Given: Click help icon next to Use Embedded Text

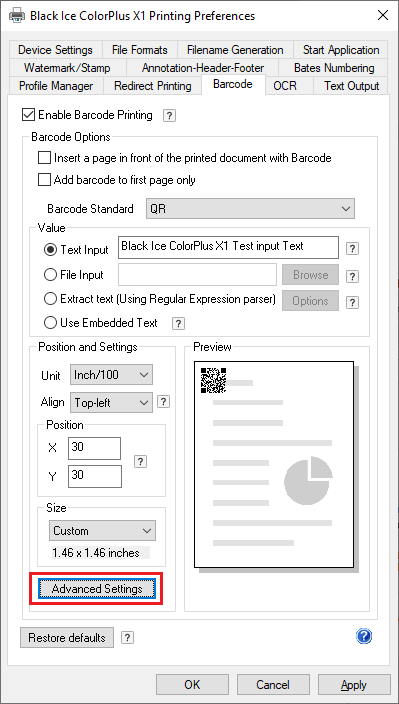Looking at the screenshot, I should [178, 323].
